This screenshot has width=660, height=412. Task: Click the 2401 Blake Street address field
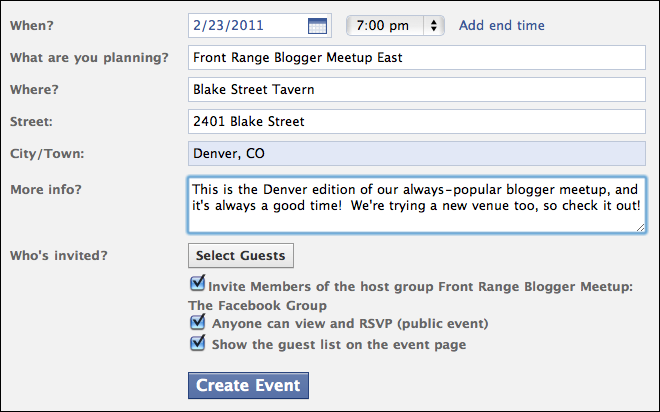click(x=417, y=122)
